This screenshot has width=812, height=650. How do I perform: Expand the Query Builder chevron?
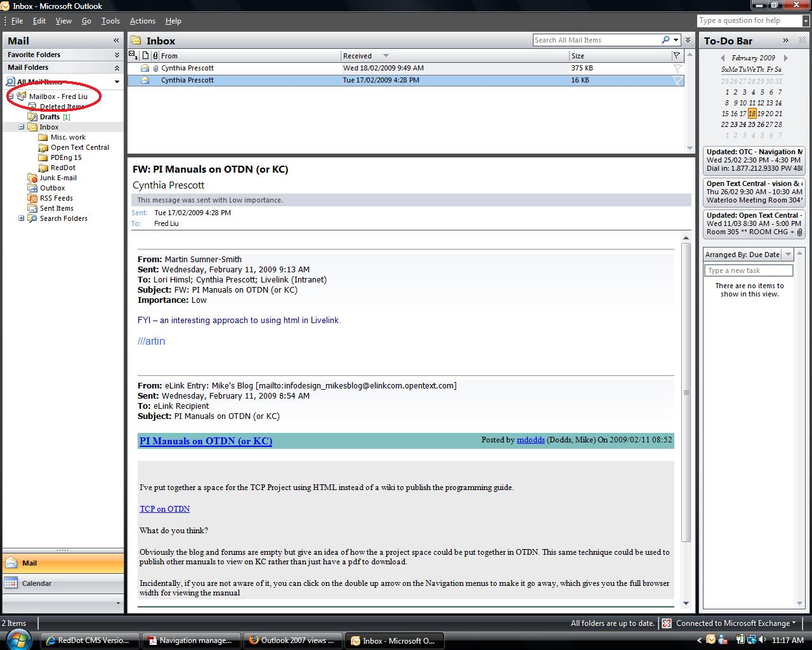pos(688,40)
